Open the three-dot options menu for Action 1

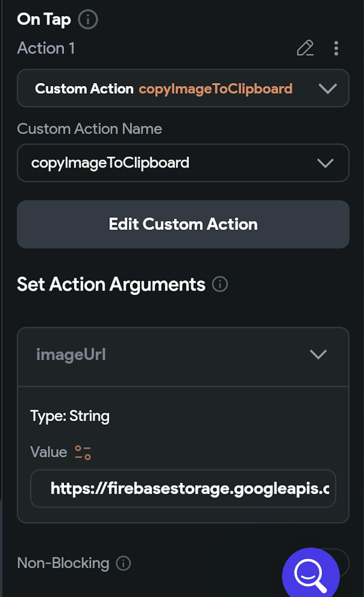(x=336, y=48)
